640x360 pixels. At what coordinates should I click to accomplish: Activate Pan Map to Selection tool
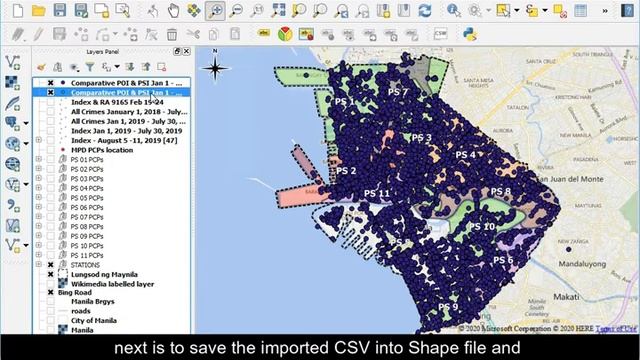(194, 11)
